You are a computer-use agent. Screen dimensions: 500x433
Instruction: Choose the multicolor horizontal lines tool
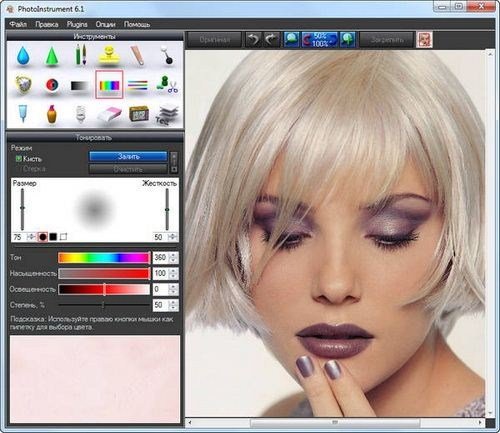pos(137,85)
